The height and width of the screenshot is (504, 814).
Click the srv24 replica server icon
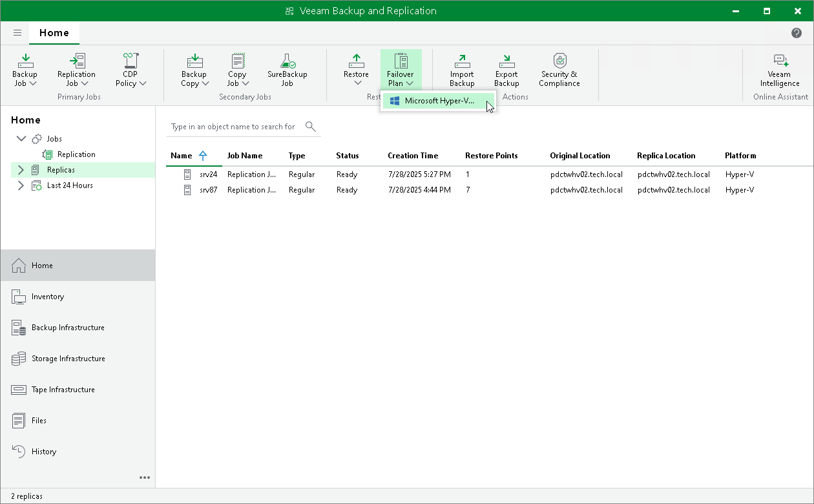pyautogui.click(x=188, y=174)
